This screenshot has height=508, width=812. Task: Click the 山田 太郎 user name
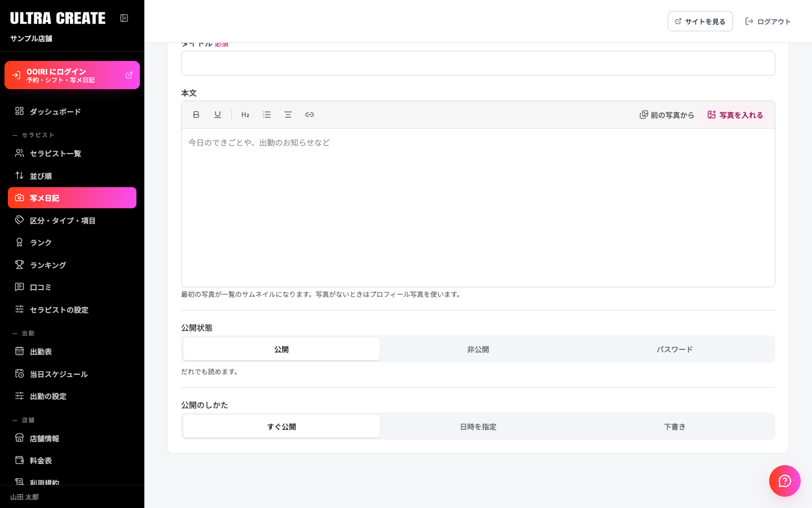24,497
